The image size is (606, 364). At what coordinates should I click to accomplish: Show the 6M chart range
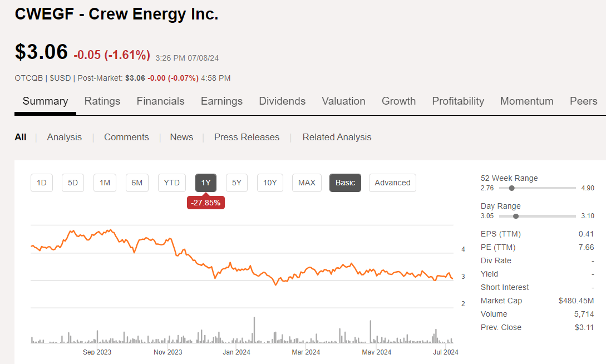coord(137,183)
